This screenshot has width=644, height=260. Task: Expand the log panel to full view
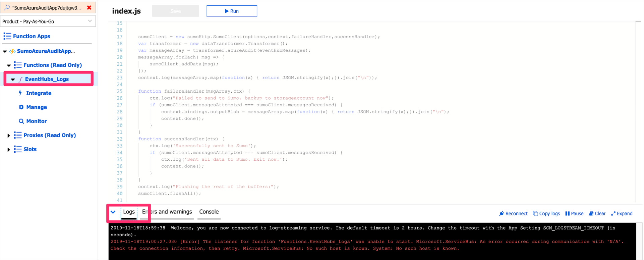tap(622, 214)
